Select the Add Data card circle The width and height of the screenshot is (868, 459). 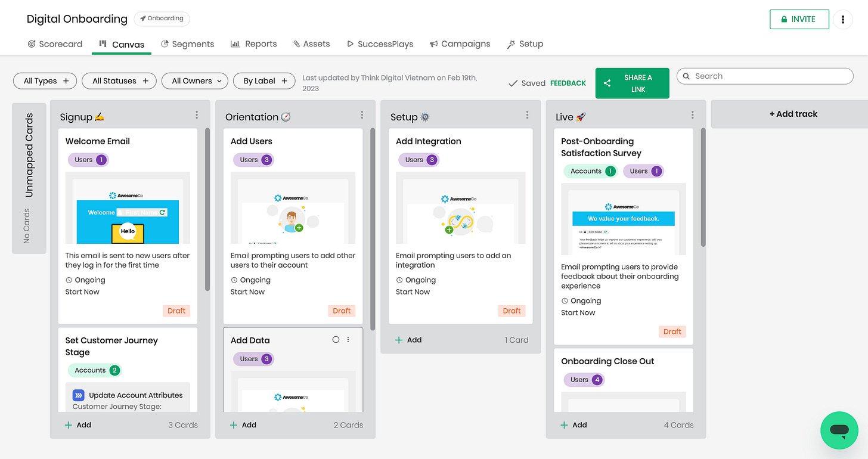pyautogui.click(x=336, y=340)
